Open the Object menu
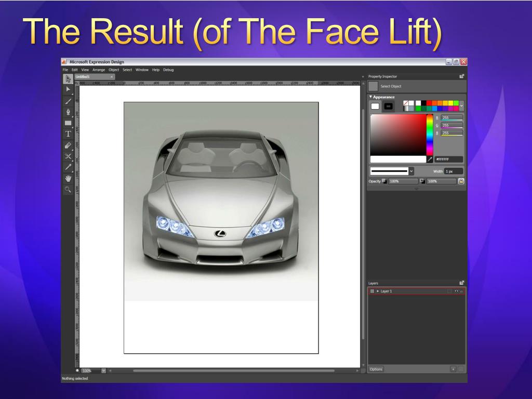This screenshot has height=399, width=532. 114,70
